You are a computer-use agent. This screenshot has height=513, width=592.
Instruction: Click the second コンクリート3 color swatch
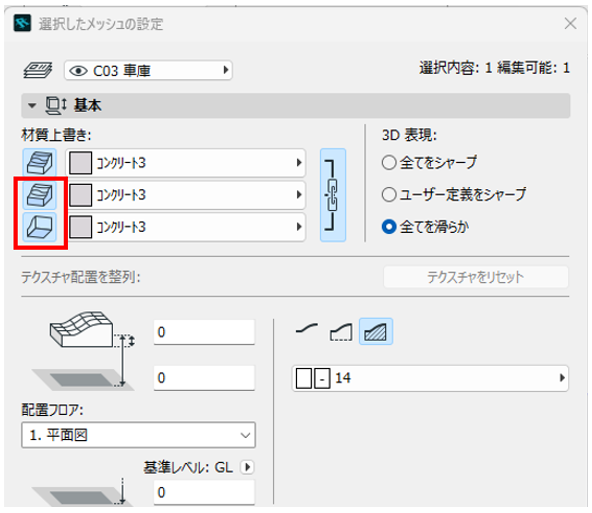[x=80, y=195]
